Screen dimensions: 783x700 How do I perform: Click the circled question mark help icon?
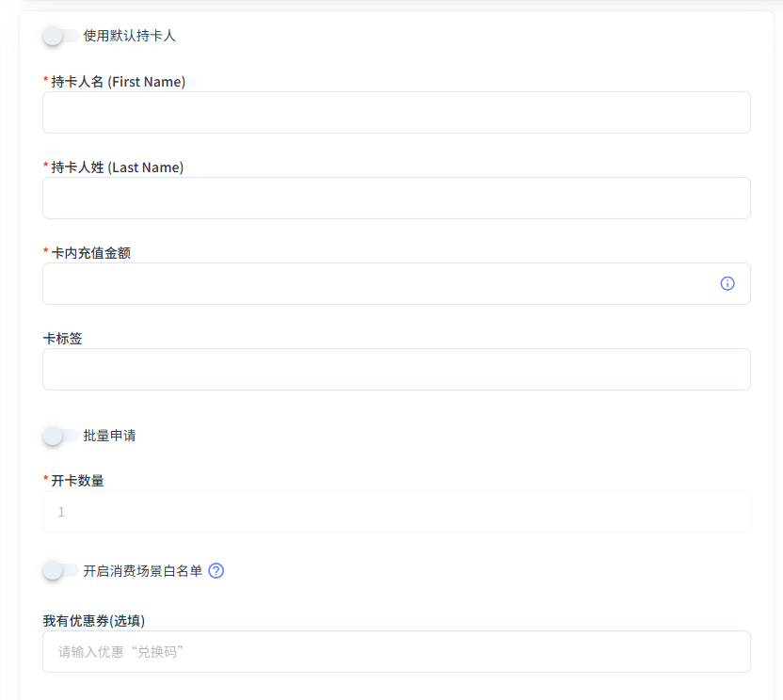pos(217,571)
